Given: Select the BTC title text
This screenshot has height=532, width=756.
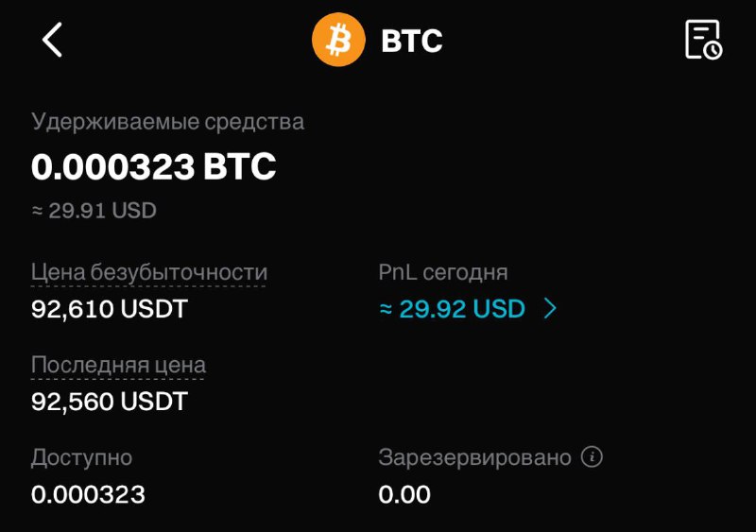Looking at the screenshot, I should tap(411, 41).
